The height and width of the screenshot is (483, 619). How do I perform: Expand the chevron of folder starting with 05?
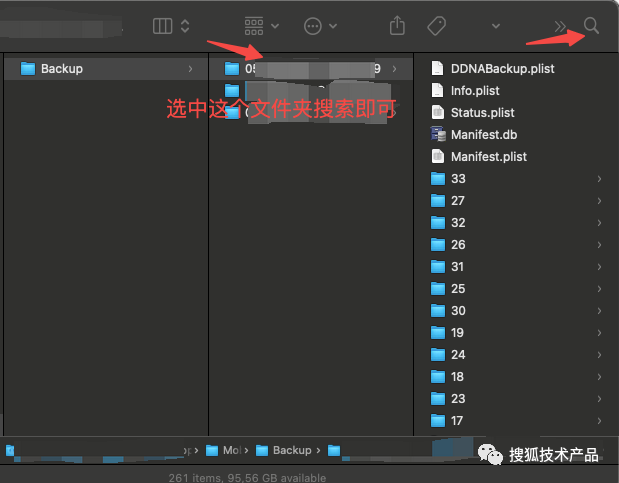click(x=394, y=69)
